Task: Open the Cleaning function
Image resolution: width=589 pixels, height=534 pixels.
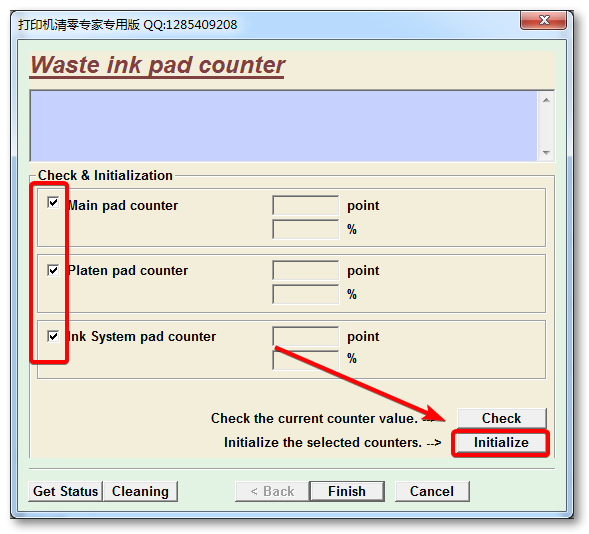Action: (x=140, y=491)
